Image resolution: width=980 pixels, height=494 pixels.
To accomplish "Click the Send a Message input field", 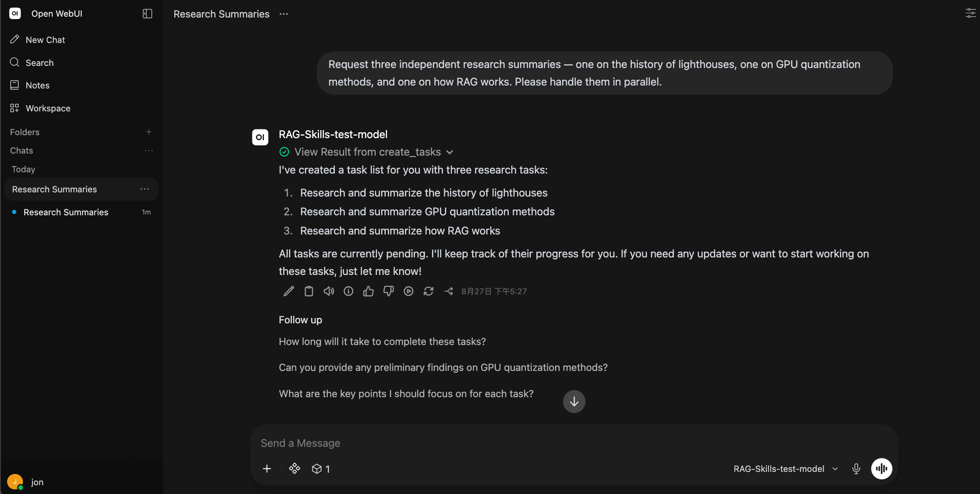I will coord(574,443).
